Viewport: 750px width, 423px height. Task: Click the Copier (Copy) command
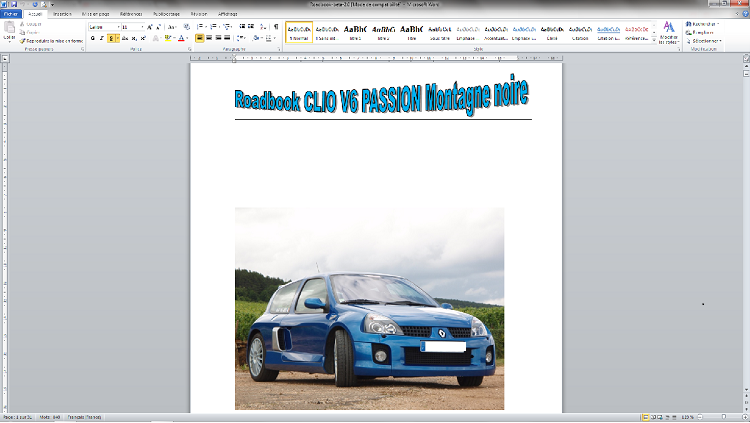(30, 32)
